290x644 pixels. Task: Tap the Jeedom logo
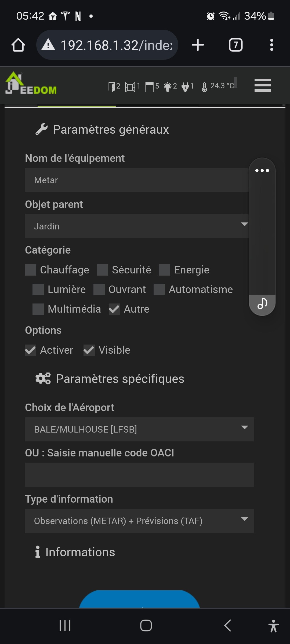click(x=31, y=84)
